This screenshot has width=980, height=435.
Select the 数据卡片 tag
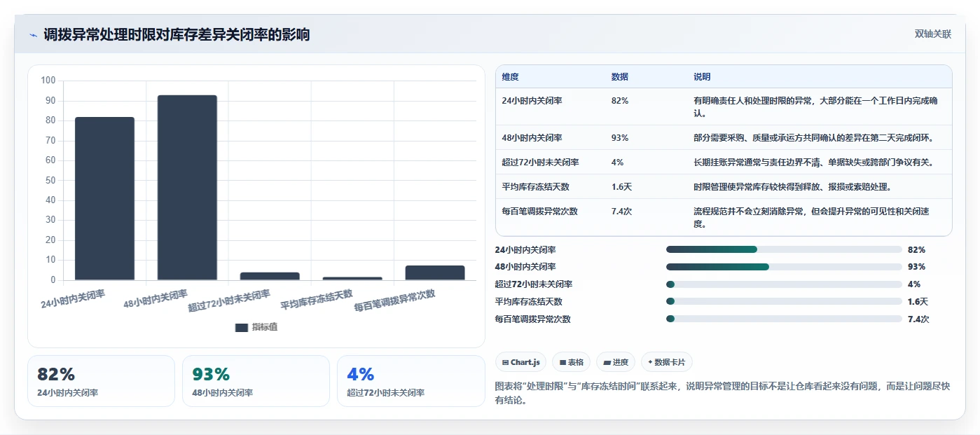tap(666, 362)
